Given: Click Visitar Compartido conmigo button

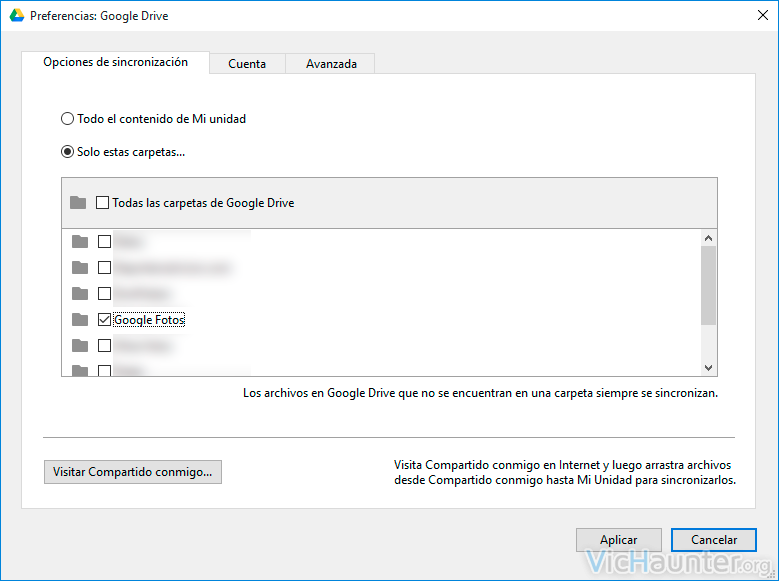Looking at the screenshot, I should coord(133,472).
